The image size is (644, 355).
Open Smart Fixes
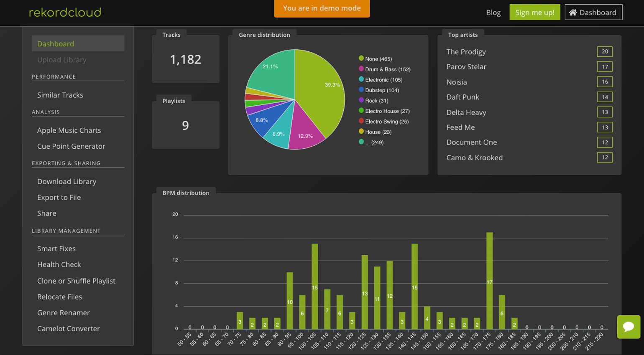pos(56,248)
